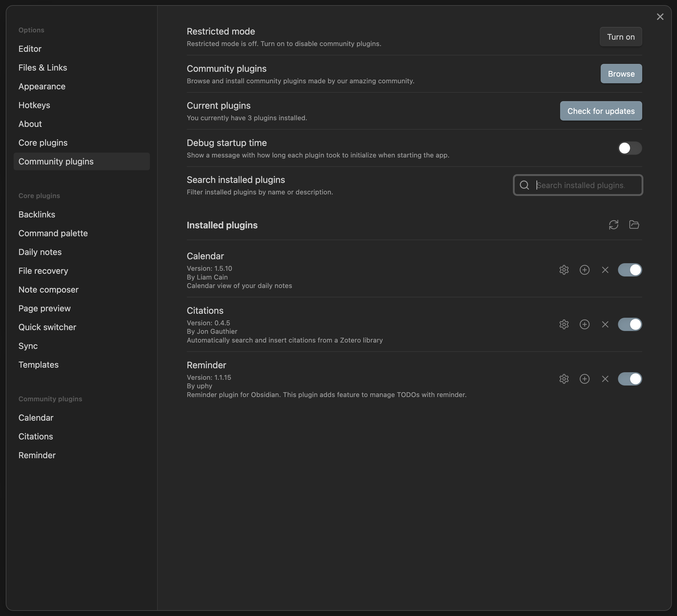Open Note composer settings

click(x=82, y=290)
